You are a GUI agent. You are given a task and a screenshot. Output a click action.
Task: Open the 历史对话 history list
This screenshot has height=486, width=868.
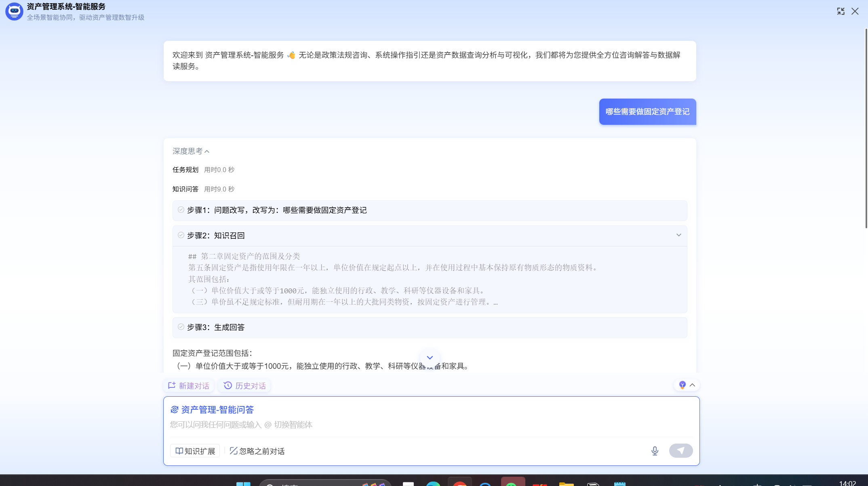[x=244, y=386]
